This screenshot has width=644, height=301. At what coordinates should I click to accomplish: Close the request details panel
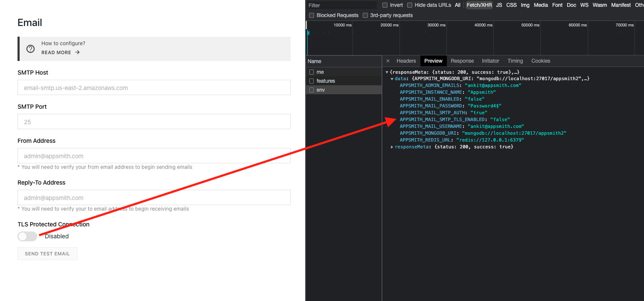(388, 61)
